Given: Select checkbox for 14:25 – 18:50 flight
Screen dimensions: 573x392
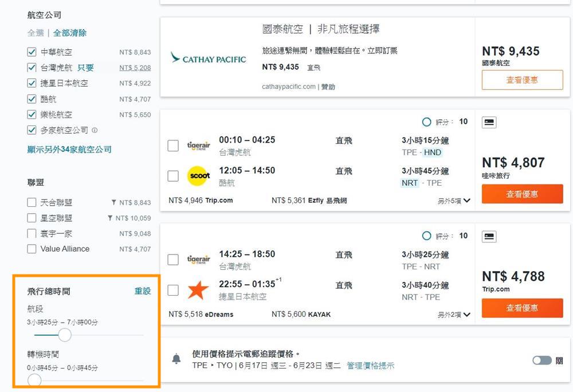Looking at the screenshot, I should 173,260.
